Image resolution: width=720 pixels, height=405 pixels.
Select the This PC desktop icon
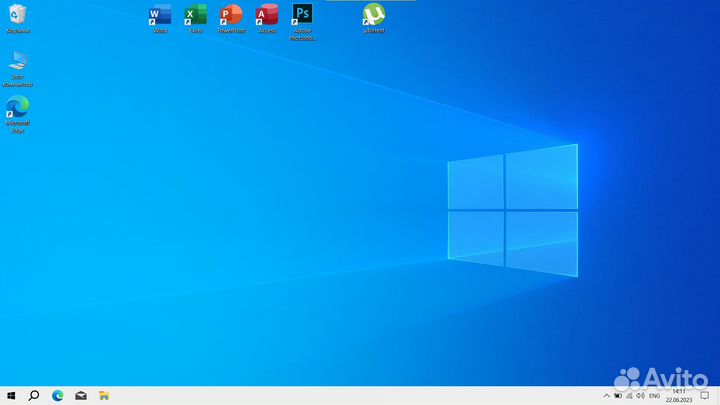[x=17, y=68]
